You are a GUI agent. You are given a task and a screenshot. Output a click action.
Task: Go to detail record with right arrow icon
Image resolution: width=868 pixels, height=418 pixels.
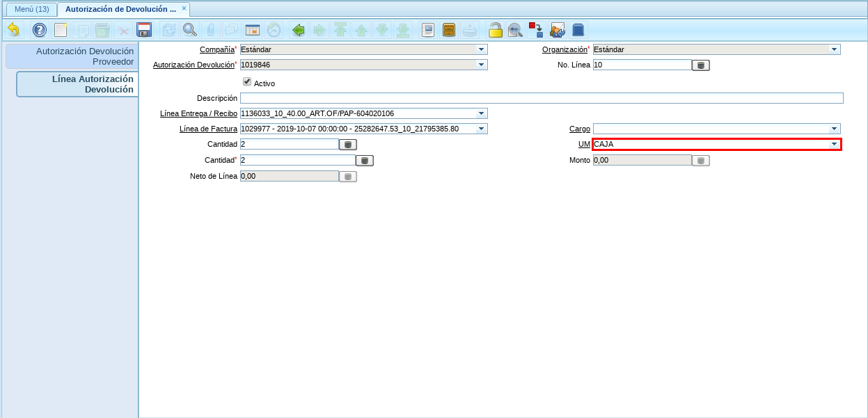click(319, 30)
